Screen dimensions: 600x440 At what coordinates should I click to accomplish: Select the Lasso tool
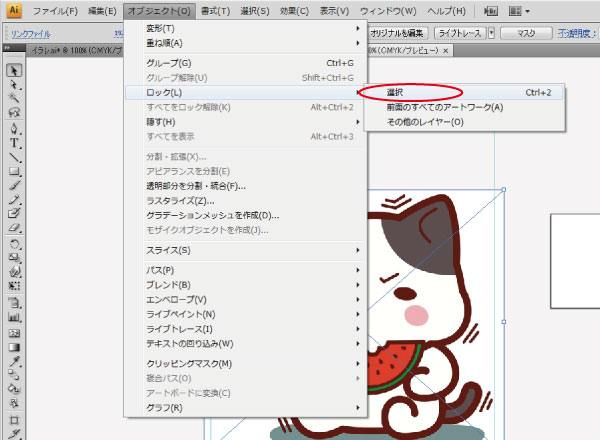coord(14,112)
